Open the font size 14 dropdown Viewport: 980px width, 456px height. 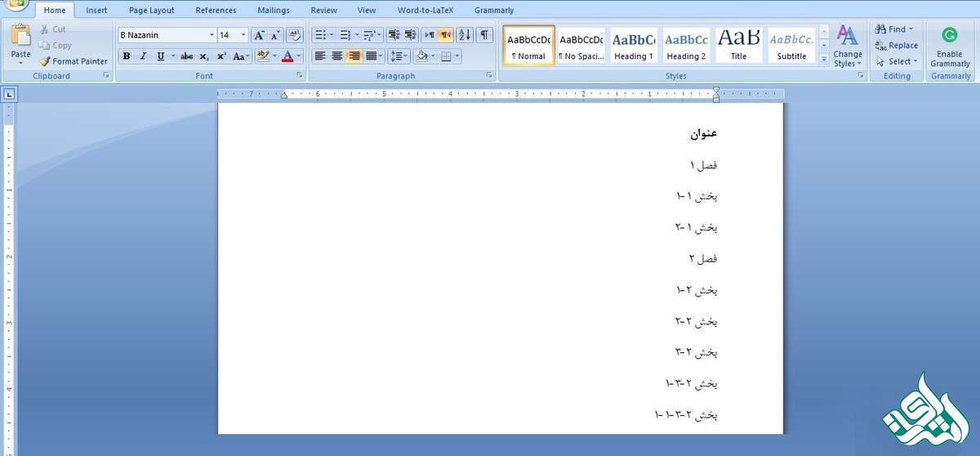click(x=243, y=35)
